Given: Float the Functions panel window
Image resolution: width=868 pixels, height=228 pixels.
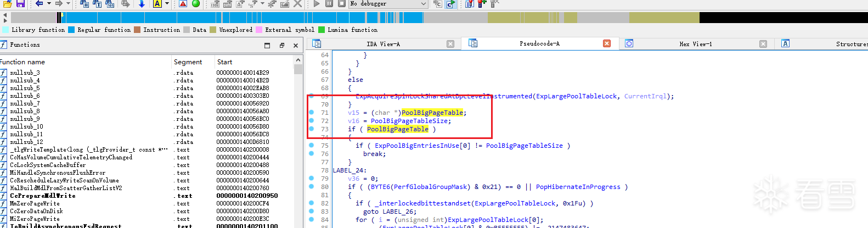Looking at the screenshot, I should [282, 46].
